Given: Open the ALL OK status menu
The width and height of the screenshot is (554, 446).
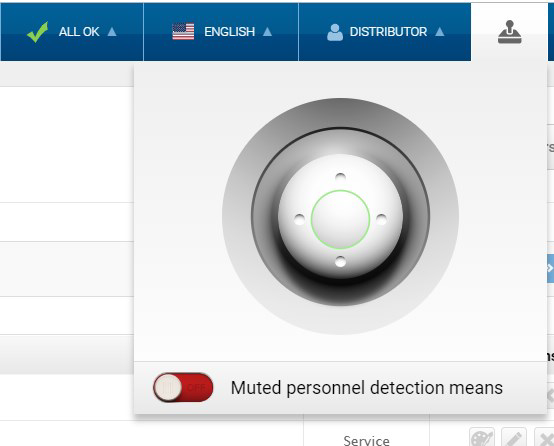Looking at the screenshot, I should click(72, 32).
